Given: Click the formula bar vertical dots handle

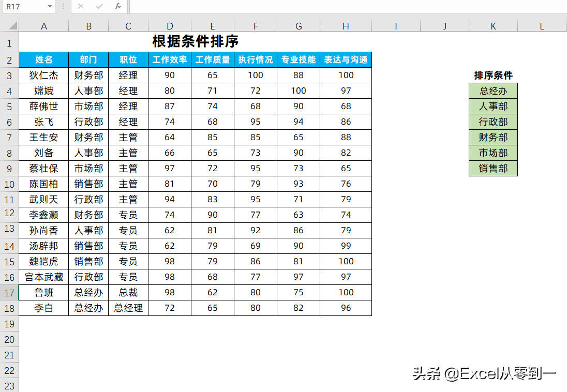Looking at the screenshot, I should 63,6.
